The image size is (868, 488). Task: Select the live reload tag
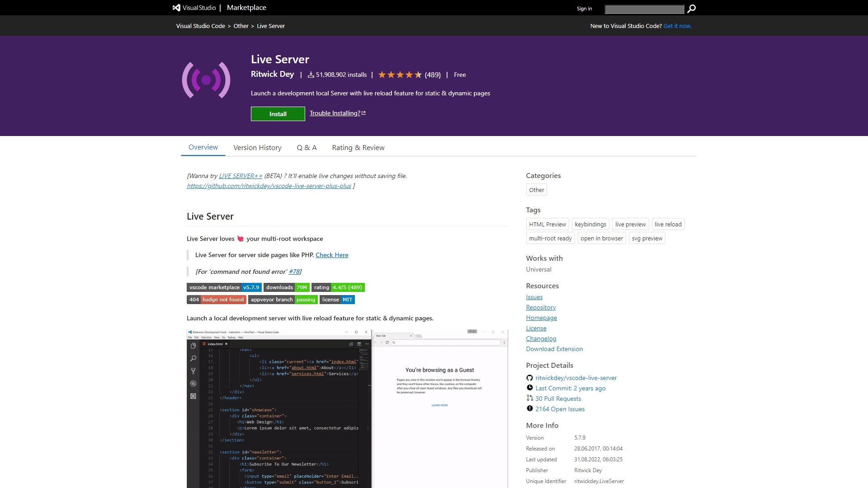668,224
